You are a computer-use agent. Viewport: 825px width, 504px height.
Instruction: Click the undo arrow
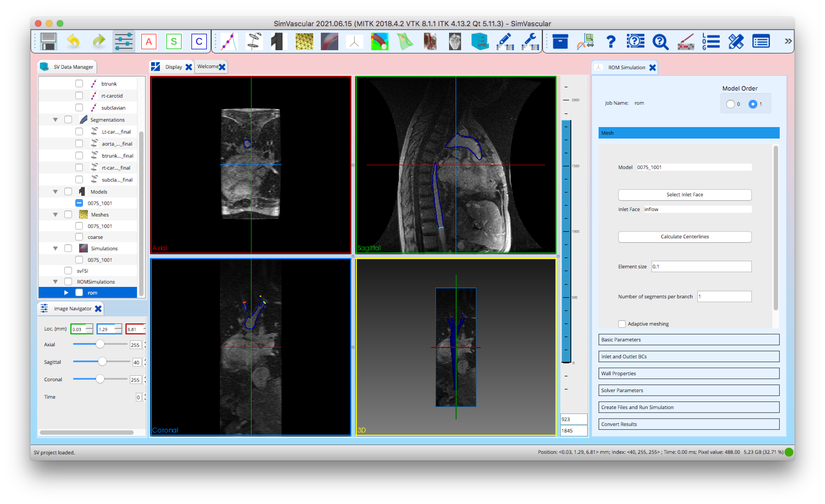[x=73, y=41]
